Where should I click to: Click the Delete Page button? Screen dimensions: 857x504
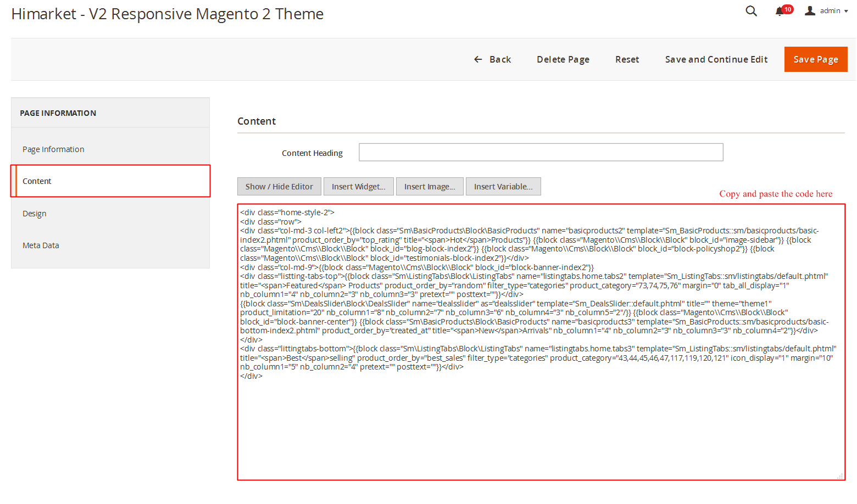[563, 59]
